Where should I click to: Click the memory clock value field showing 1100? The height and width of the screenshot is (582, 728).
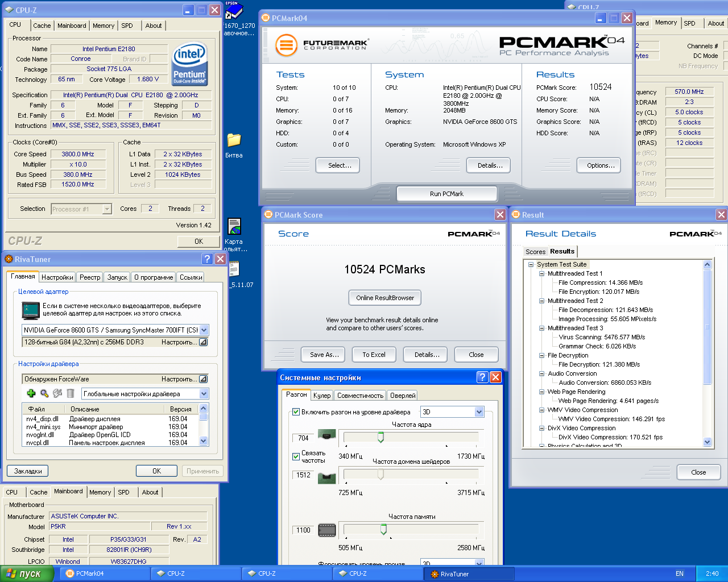click(x=303, y=530)
